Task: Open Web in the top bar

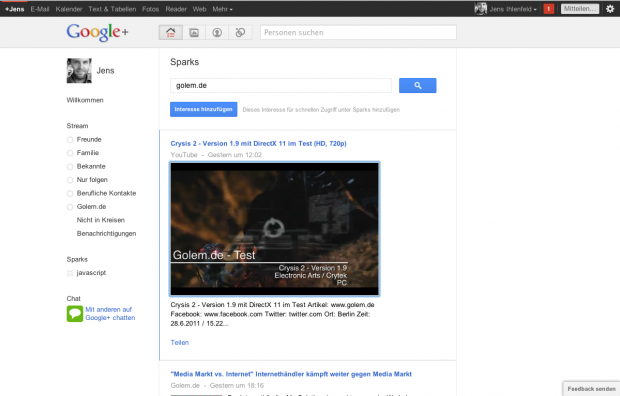Action: pos(200,9)
